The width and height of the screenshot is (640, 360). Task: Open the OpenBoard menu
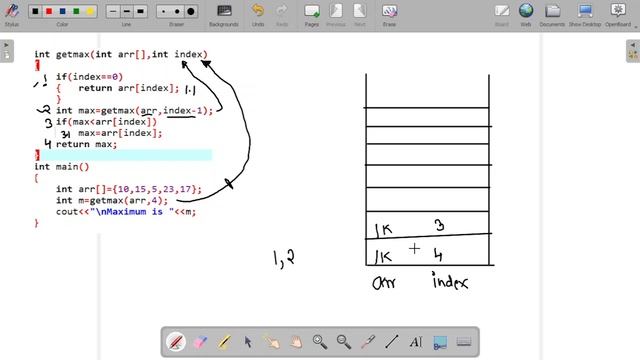(x=618, y=15)
